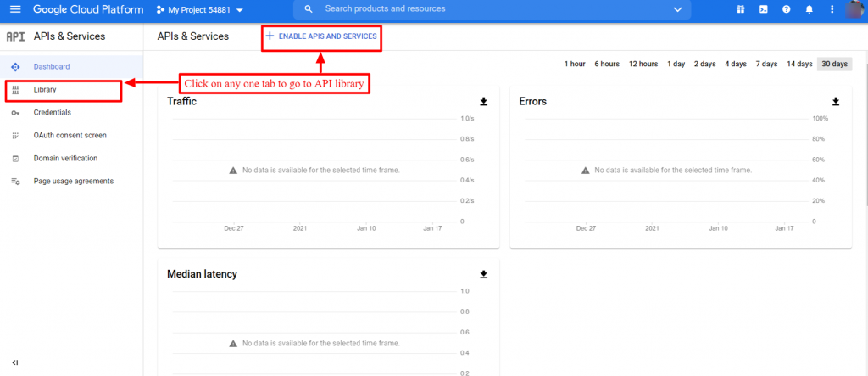Screen dimensions: 868x376
Task: Collapse the sidebar with the bottom arrow
Action: point(15,362)
